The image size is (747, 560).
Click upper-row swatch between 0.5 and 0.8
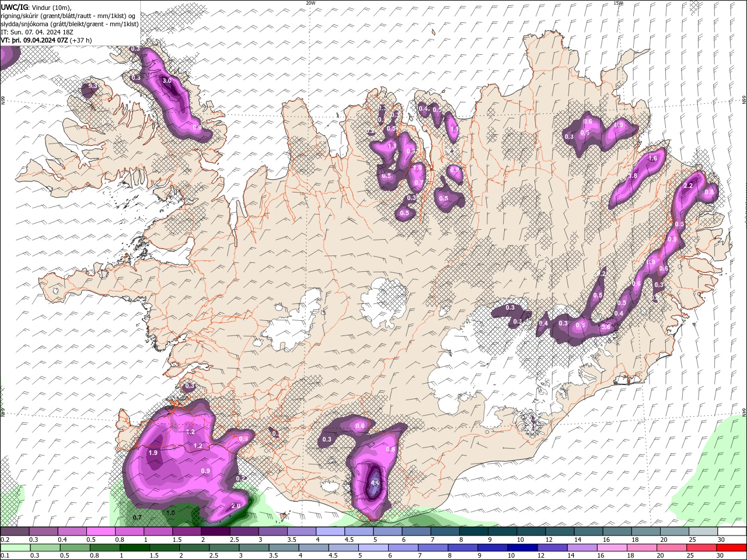[101, 531]
